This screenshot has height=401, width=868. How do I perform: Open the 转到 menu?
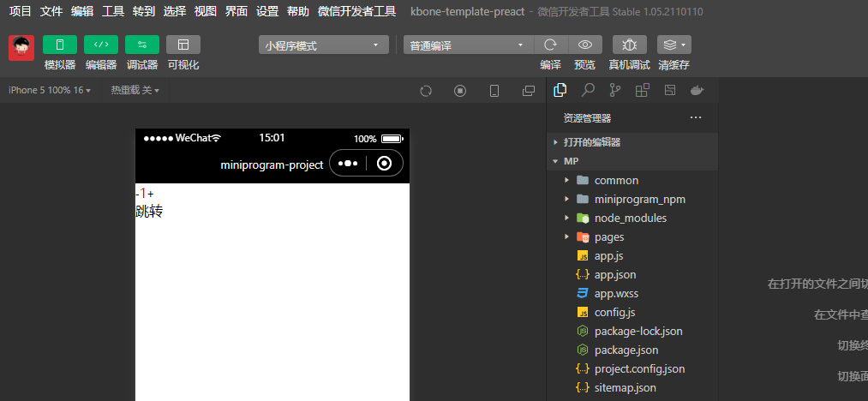pyautogui.click(x=144, y=11)
